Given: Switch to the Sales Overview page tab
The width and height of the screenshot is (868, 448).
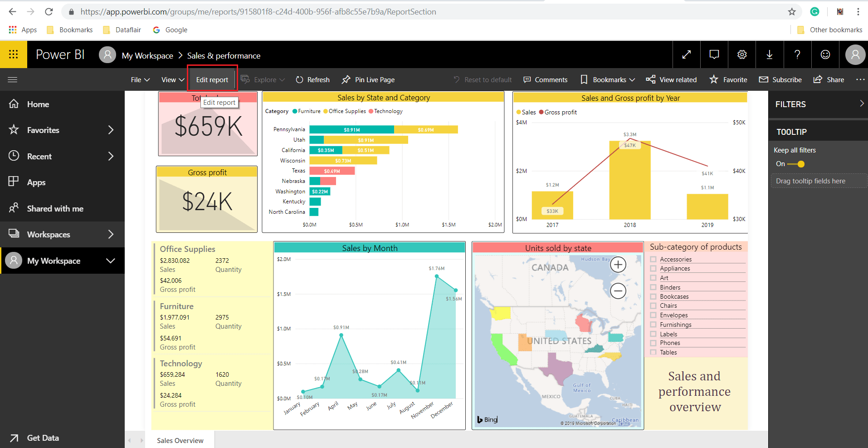Looking at the screenshot, I should (180, 440).
